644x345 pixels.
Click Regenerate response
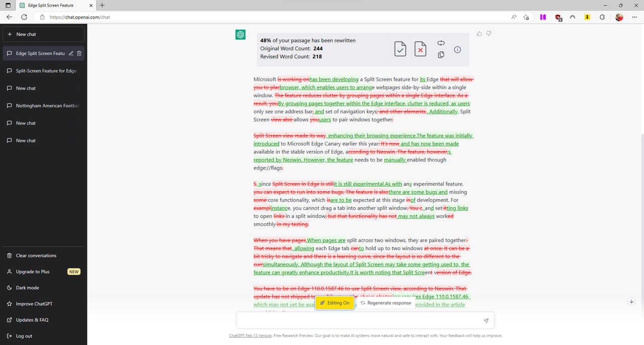(x=386, y=303)
